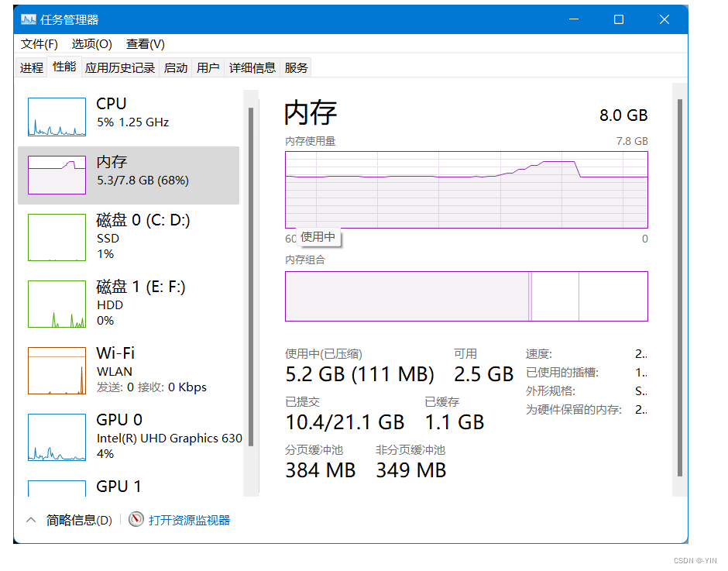Click the 384 MB paged pool value

pyautogui.click(x=321, y=470)
